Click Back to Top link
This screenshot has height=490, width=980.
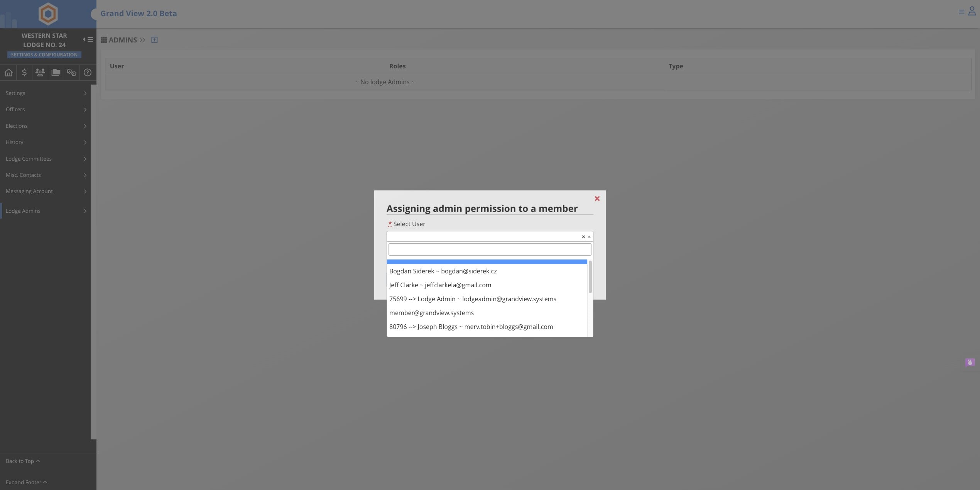pyautogui.click(x=22, y=461)
